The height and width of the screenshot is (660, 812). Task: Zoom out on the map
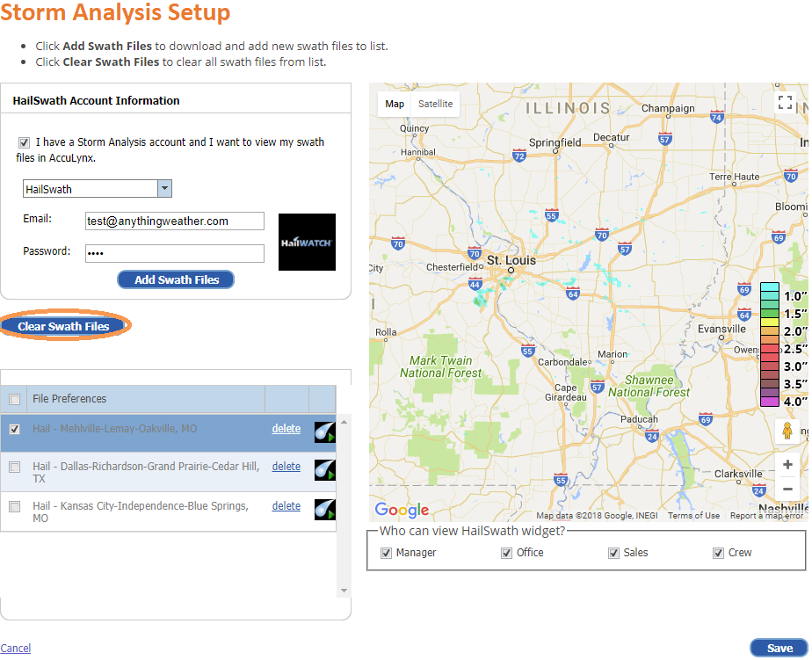pyautogui.click(x=787, y=489)
